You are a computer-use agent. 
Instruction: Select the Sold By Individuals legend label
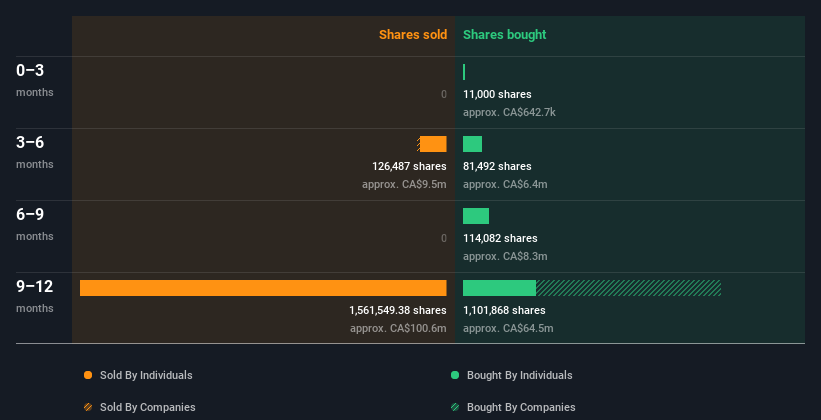pos(146,375)
